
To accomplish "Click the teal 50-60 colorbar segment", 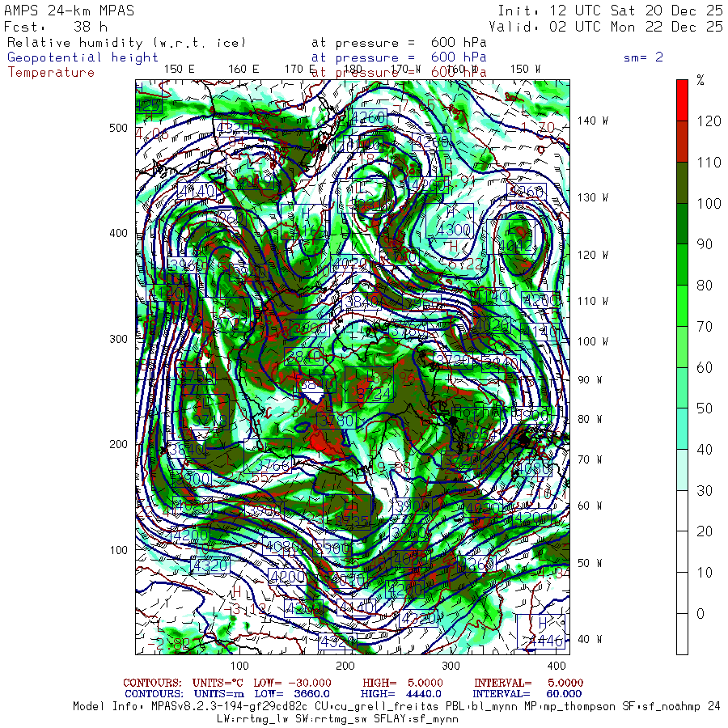I will tap(682, 387).
